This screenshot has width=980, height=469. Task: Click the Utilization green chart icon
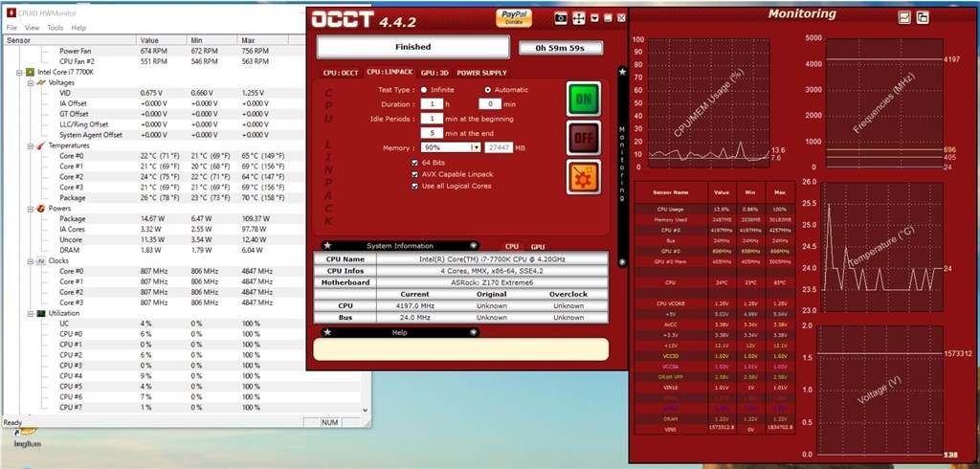(40, 313)
